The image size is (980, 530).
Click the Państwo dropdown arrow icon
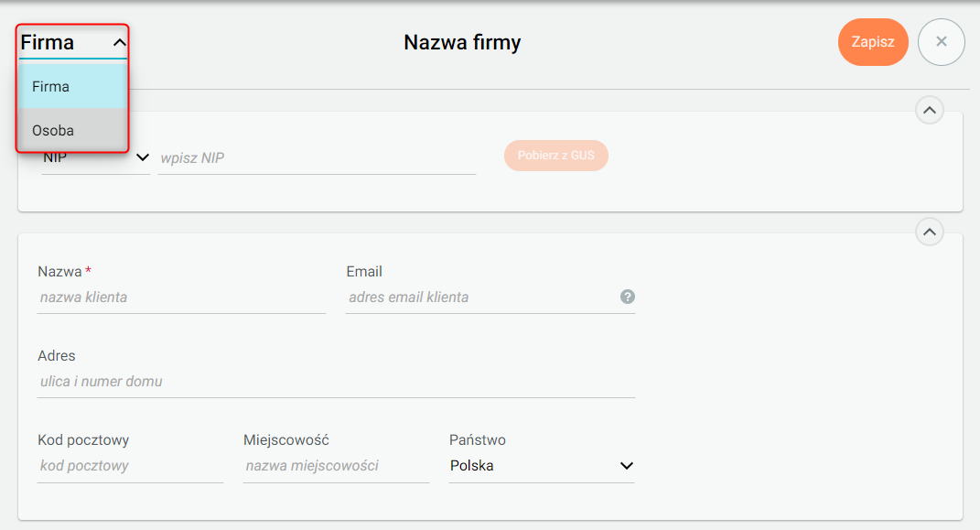tap(627, 466)
